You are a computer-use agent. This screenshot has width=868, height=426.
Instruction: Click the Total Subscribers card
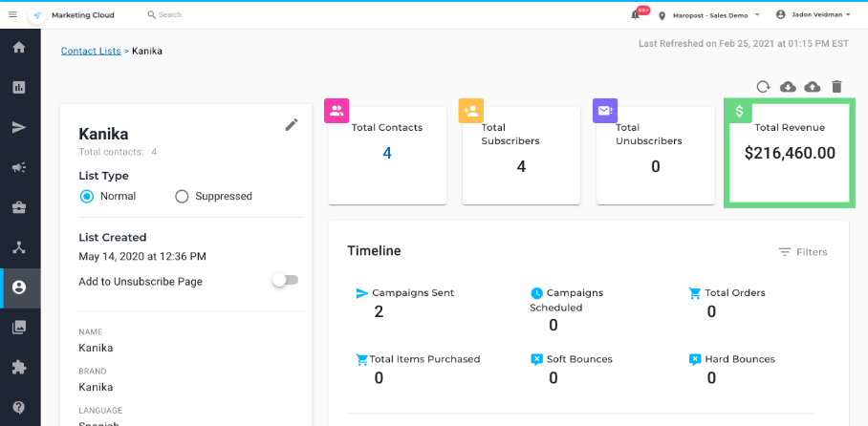pyautogui.click(x=521, y=156)
